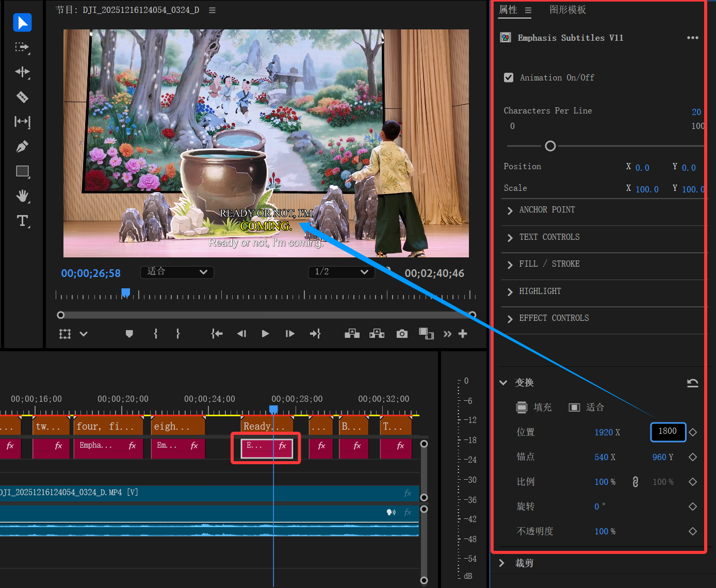Viewport: 716px width, 588px height.
Task: Select the Selection arrow tool
Action: pos(22,23)
